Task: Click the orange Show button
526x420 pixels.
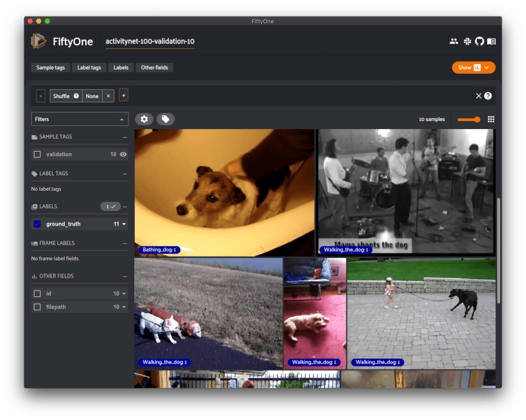Action: pos(473,68)
